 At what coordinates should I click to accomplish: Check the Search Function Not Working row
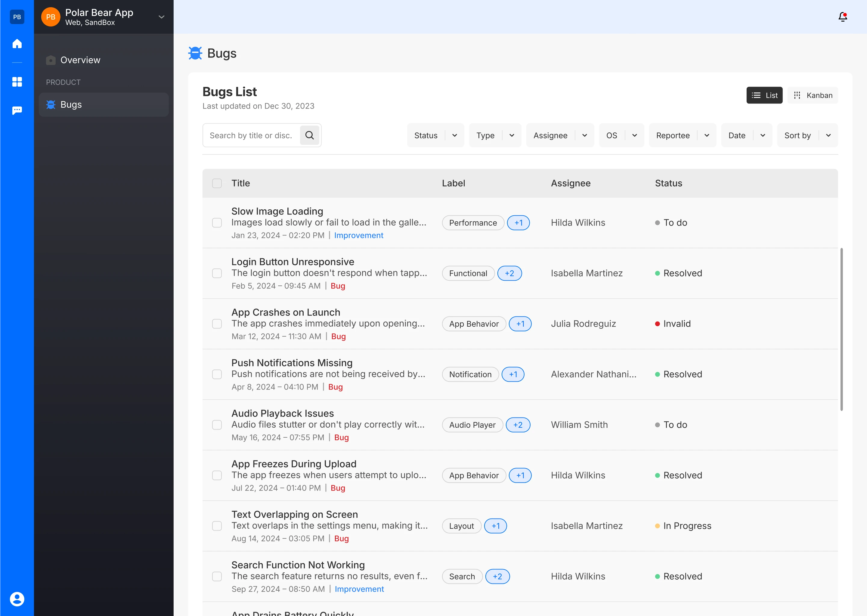coord(217,576)
